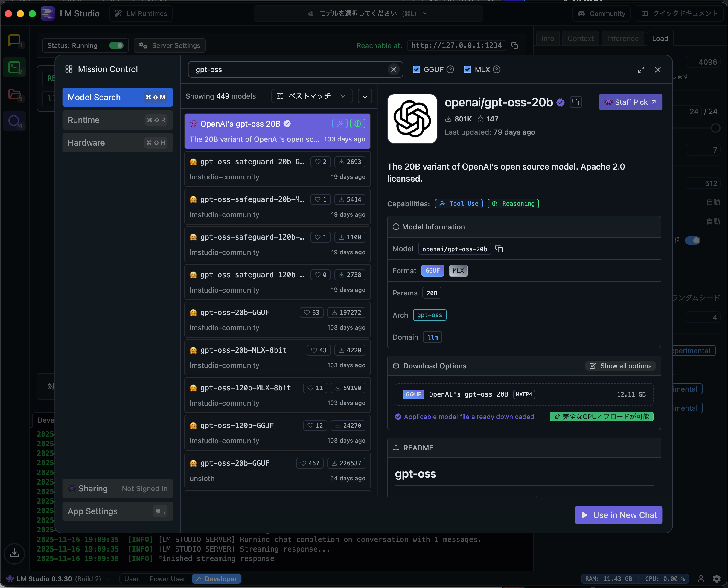Viewport: 728px width, 588px height.
Task: Click the GGUF help question mark icon
Action: coord(450,69)
